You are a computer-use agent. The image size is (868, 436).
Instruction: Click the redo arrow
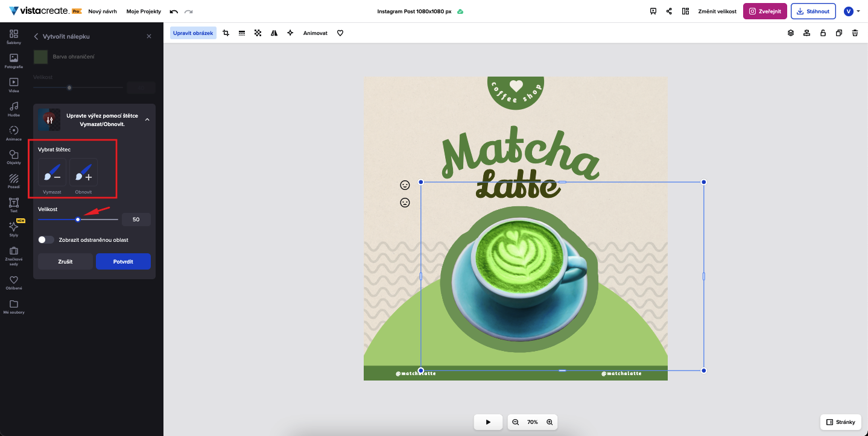click(x=189, y=11)
